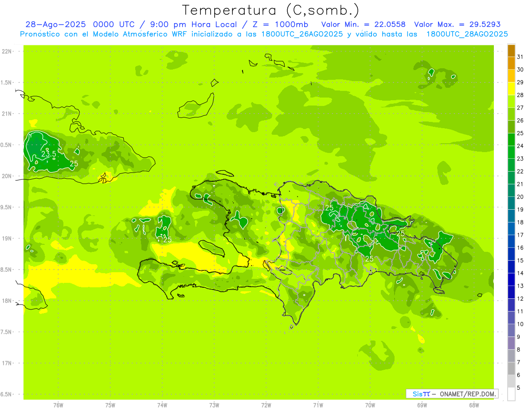Viewport: 532px width, 411px height.
Task: Click the "72W" longitude axis label
Action: (x=266, y=405)
